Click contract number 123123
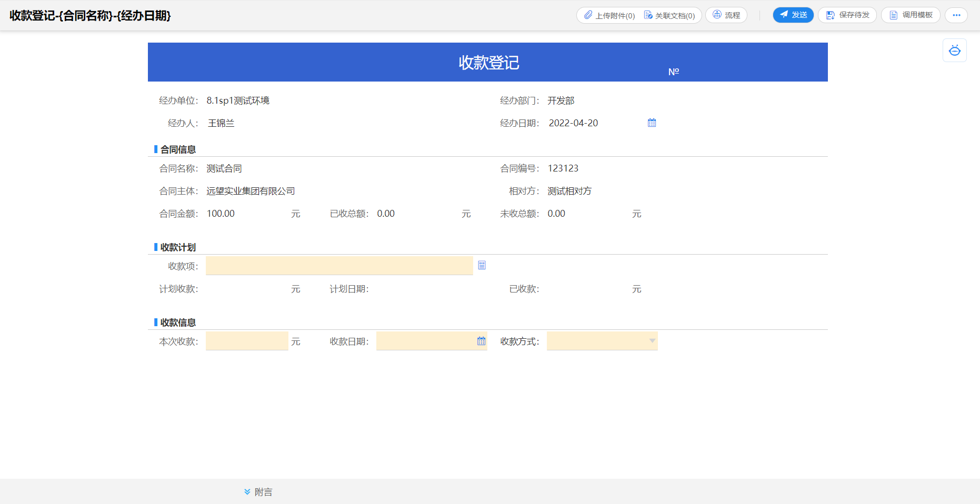The height and width of the screenshot is (504, 980). click(x=563, y=168)
